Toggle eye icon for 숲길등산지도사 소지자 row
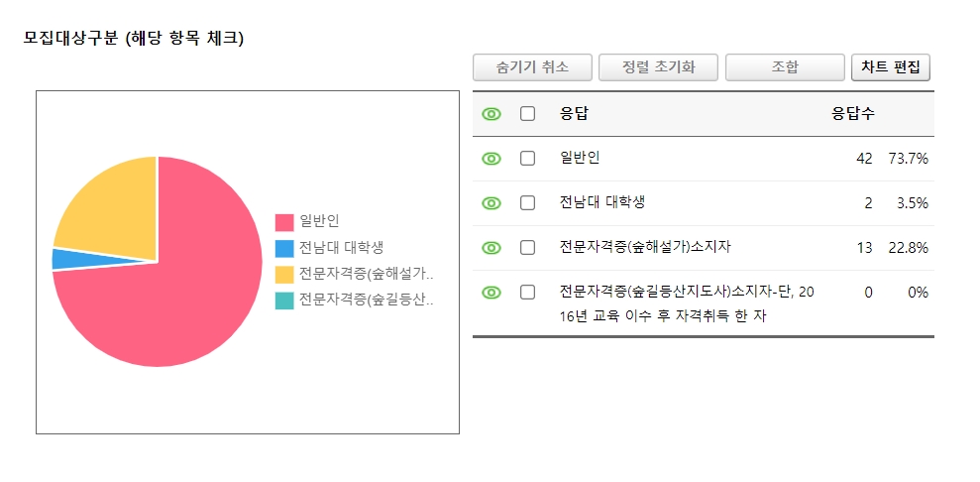980x482 pixels. tap(491, 293)
